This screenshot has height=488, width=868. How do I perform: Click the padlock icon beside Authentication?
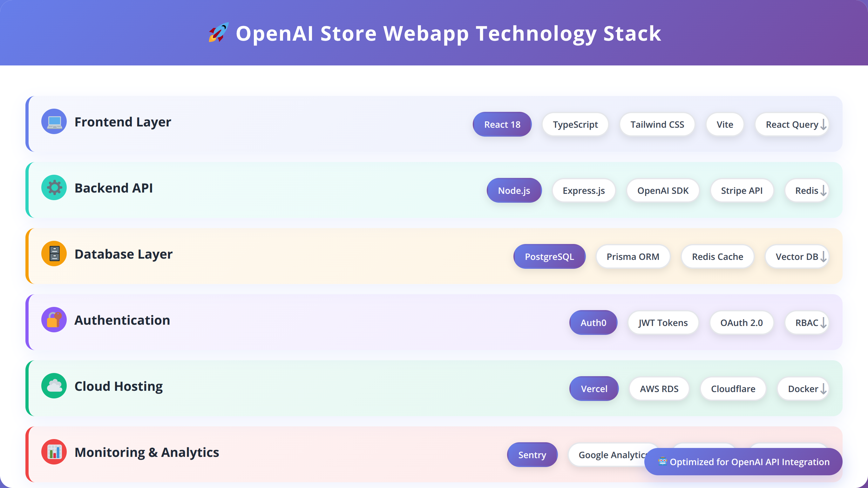click(x=54, y=320)
